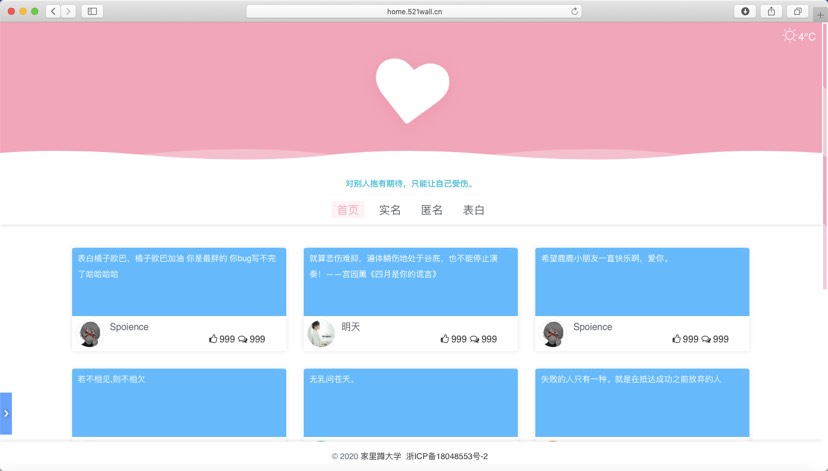The width and height of the screenshot is (828, 471).
Task: Click the white heart logo
Action: click(x=412, y=91)
